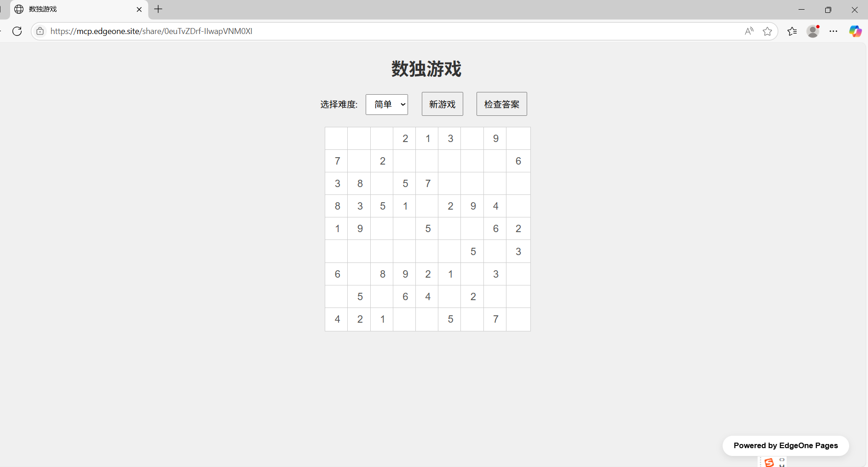Open a new browser tab
The image size is (868, 467).
[158, 9]
